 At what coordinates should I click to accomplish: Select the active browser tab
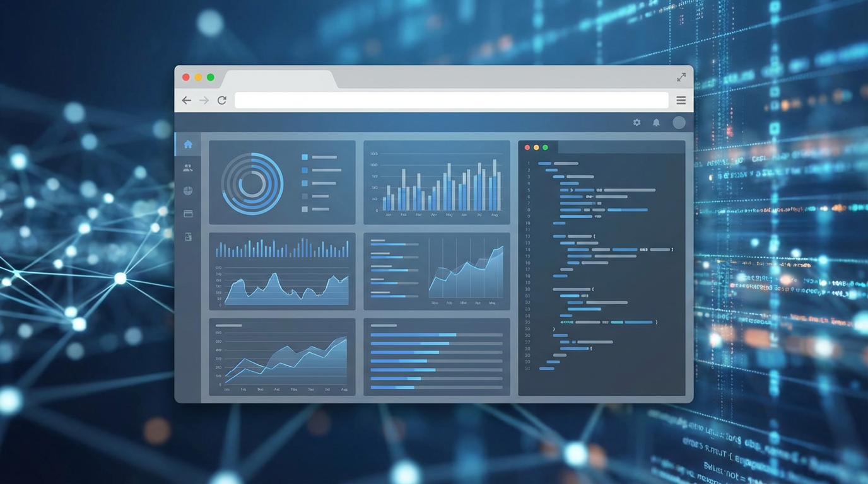(x=279, y=79)
